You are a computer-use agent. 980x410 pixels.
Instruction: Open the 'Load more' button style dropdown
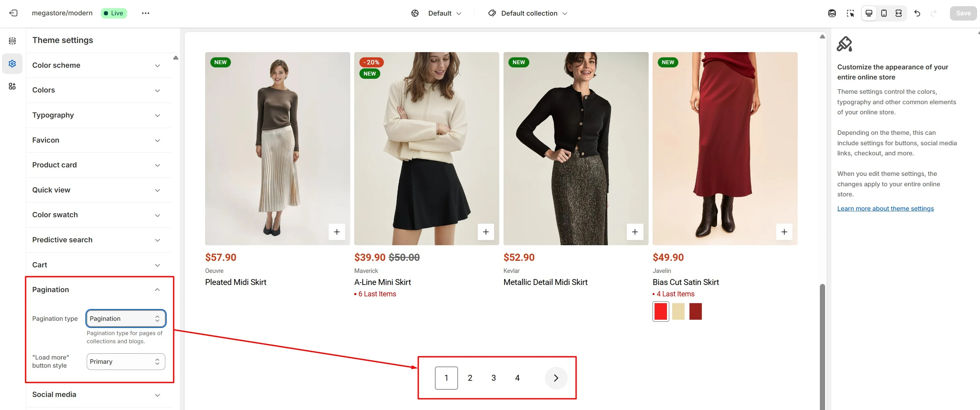point(126,361)
